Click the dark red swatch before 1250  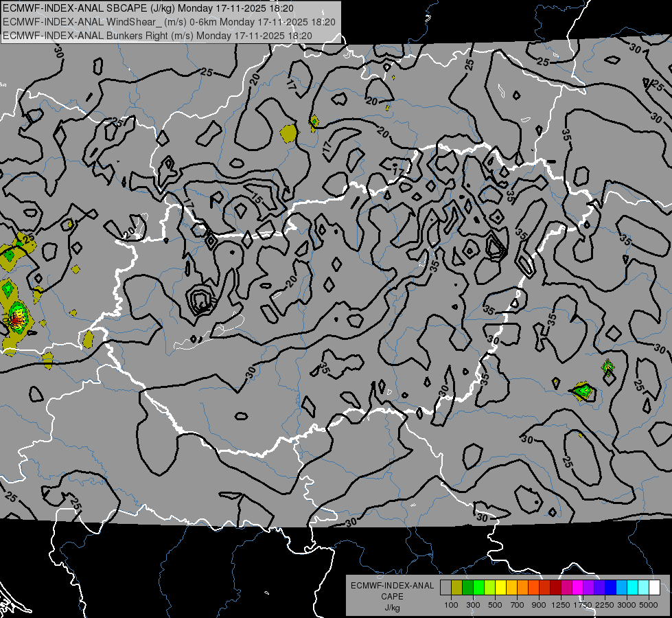click(x=556, y=588)
